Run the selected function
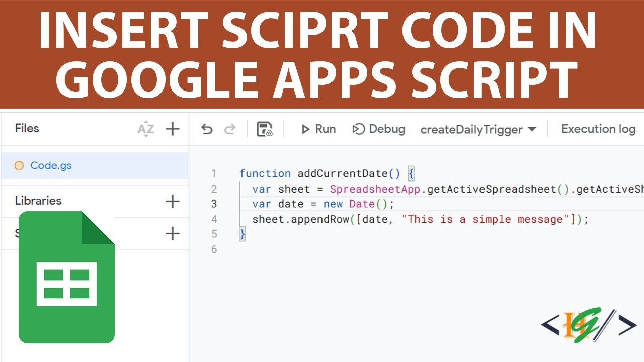 click(x=318, y=129)
